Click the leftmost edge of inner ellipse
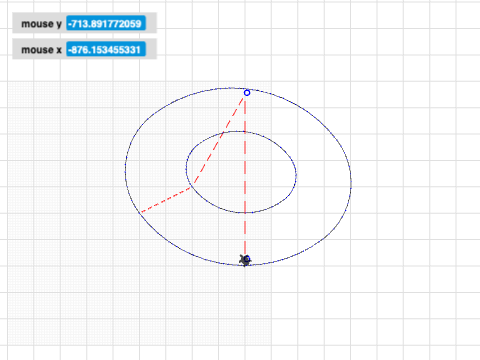This screenshot has height=360, width=480. click(x=186, y=169)
